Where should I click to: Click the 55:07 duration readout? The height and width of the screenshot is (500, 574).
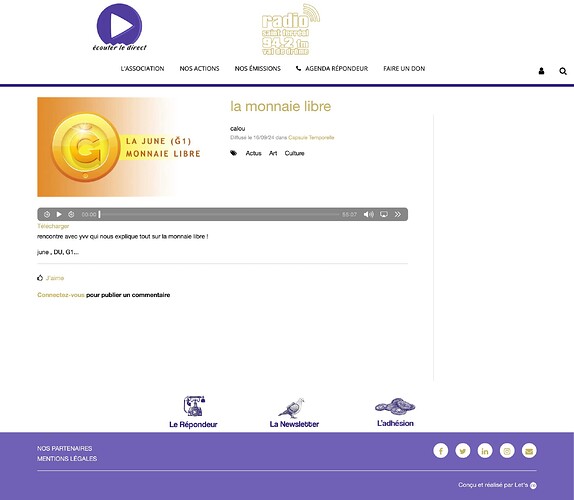tap(349, 214)
